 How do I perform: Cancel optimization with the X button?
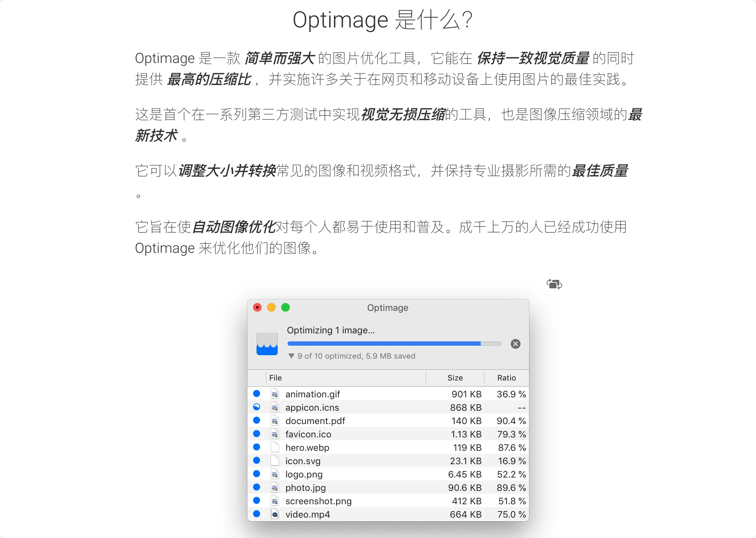(515, 344)
